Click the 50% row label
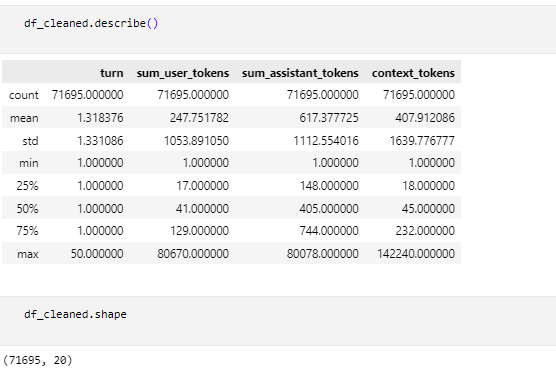556x391 pixels. coord(27,208)
